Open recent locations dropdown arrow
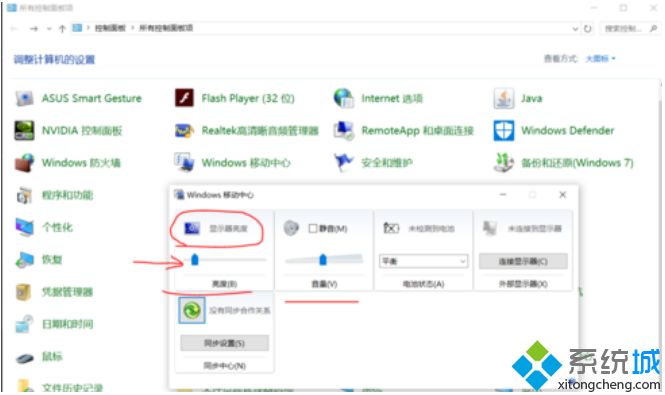Screen dimensions: 665x395 pyautogui.click(x=49, y=29)
